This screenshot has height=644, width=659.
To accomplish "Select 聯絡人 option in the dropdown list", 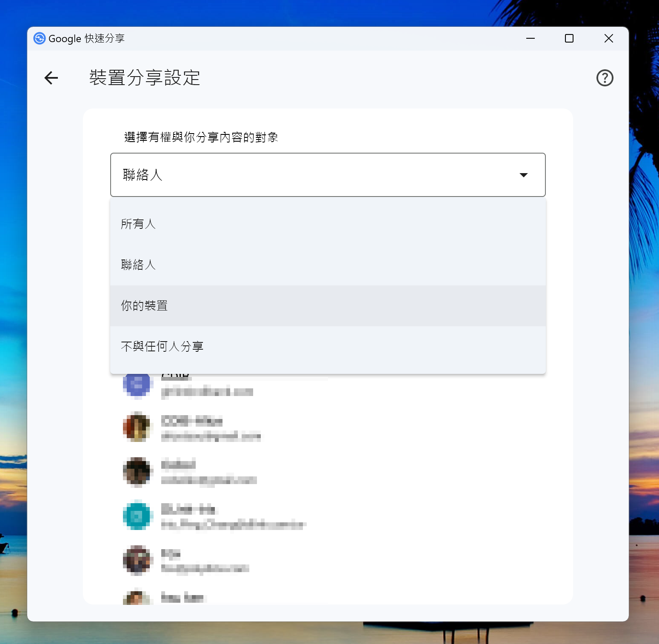I will (139, 265).
